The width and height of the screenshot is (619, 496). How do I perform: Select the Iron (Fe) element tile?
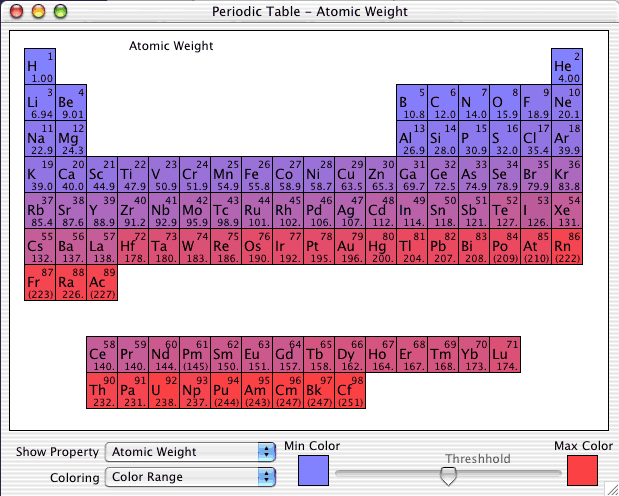point(257,174)
